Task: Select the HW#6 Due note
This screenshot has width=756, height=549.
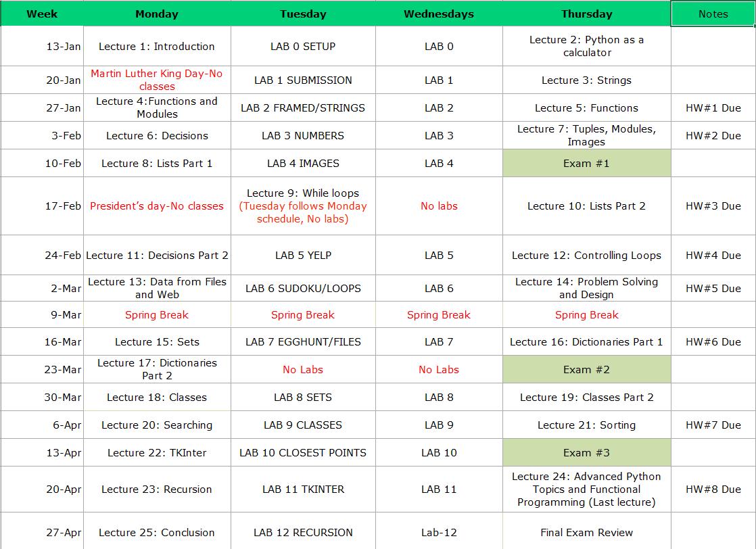Action: (x=713, y=341)
